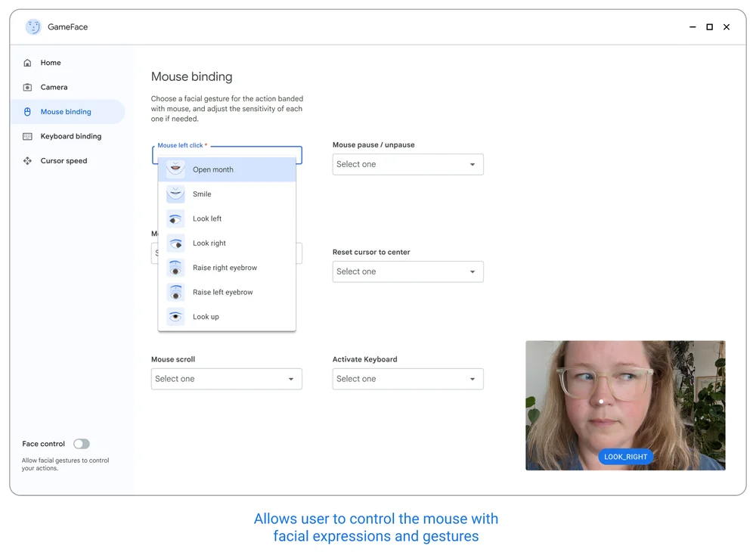The width and height of the screenshot is (756, 552).
Task: Pick the Raise left eyebrow icon
Action: (x=175, y=292)
